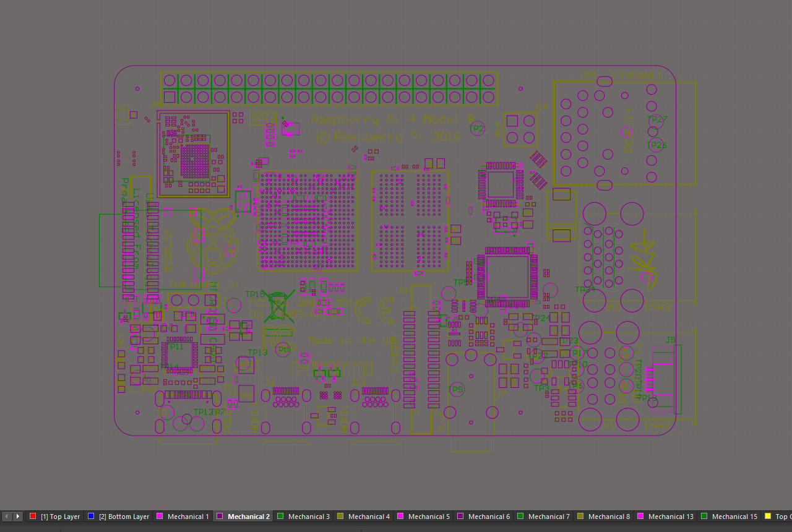Click the blue Bottom Layer color icon
The width and height of the screenshot is (792, 532).
click(x=91, y=516)
